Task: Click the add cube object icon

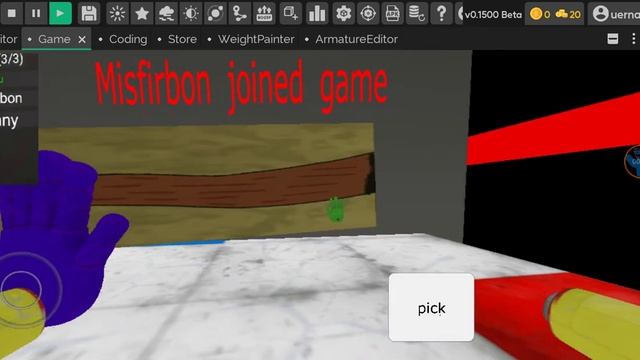Action: click(291, 13)
